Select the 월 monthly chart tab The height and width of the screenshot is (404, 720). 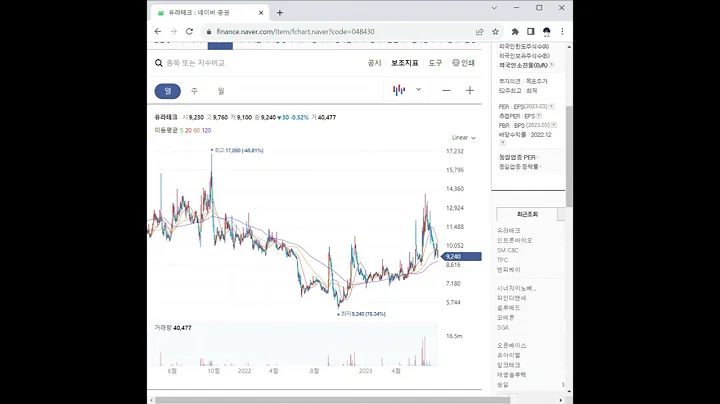click(221, 91)
